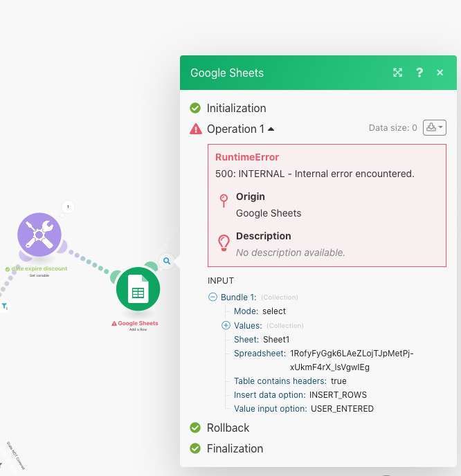This screenshot has height=476, width=461.
Task: Expand the Google Sheets panel to fullscreen
Action: [x=397, y=73]
